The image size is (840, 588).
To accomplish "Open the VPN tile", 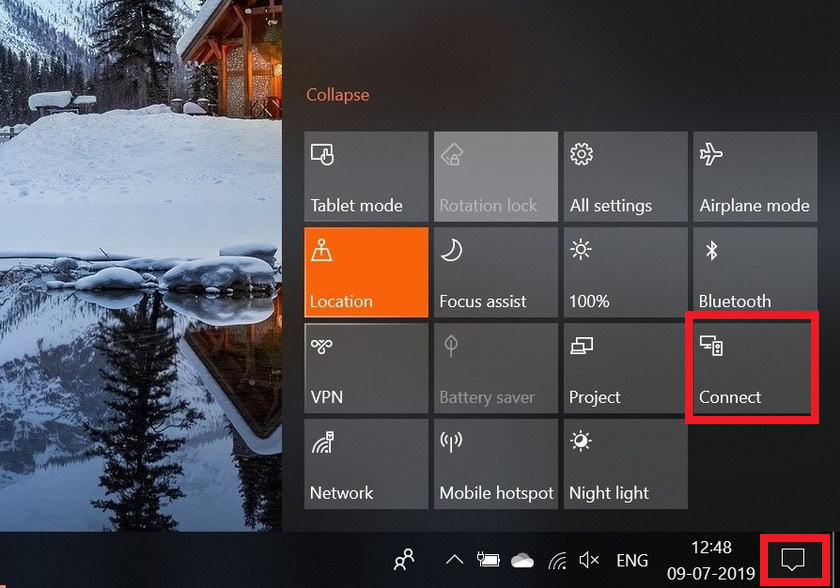I will (366, 368).
